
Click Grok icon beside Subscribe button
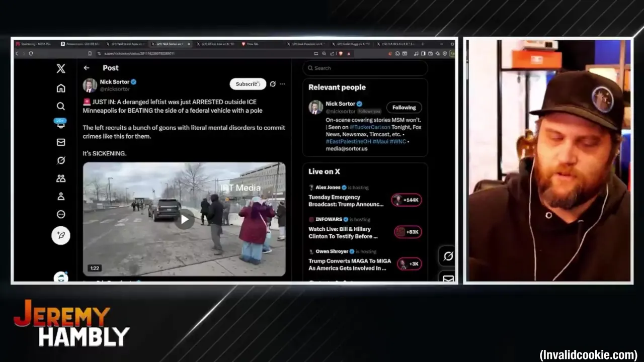[x=273, y=84]
